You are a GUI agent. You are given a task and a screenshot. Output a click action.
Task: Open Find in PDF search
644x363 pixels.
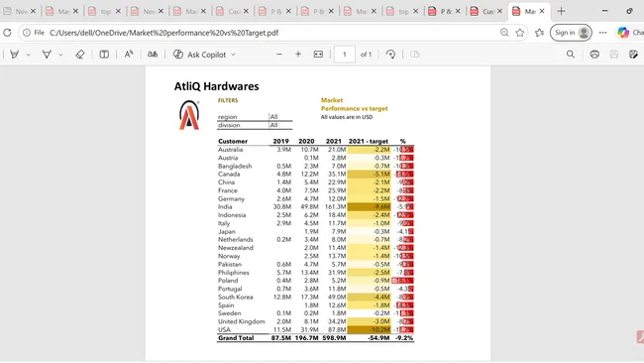(x=571, y=55)
